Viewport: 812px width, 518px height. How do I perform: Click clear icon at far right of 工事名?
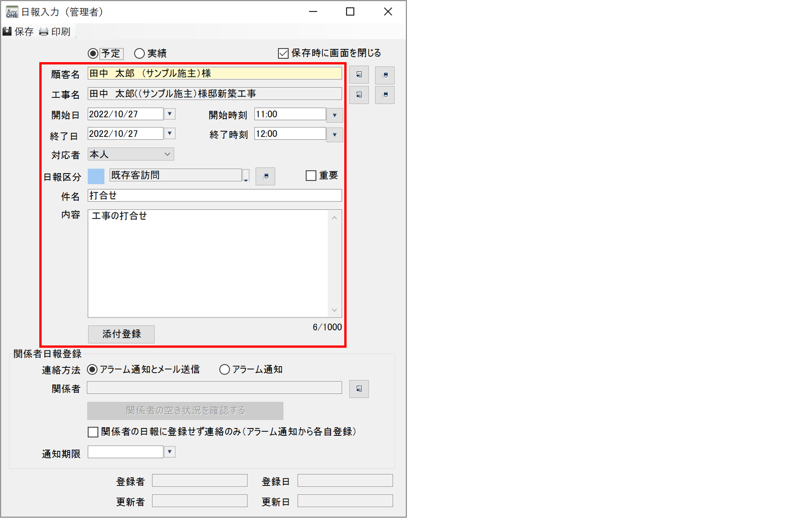(x=385, y=95)
